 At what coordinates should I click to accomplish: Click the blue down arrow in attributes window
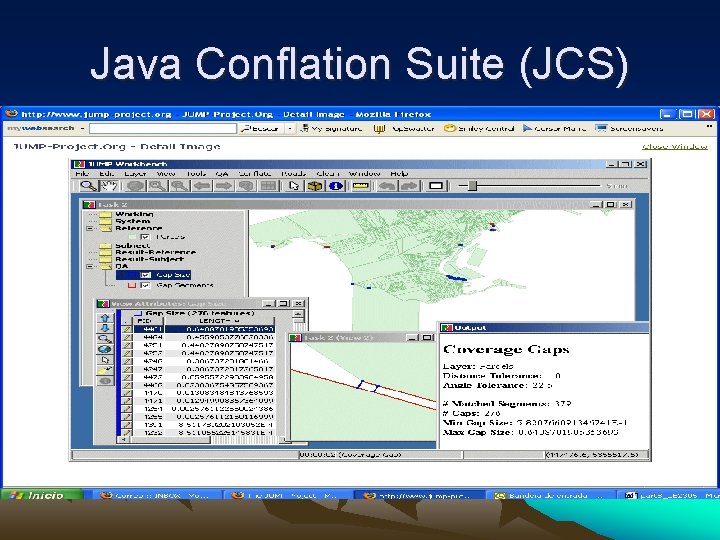105,328
